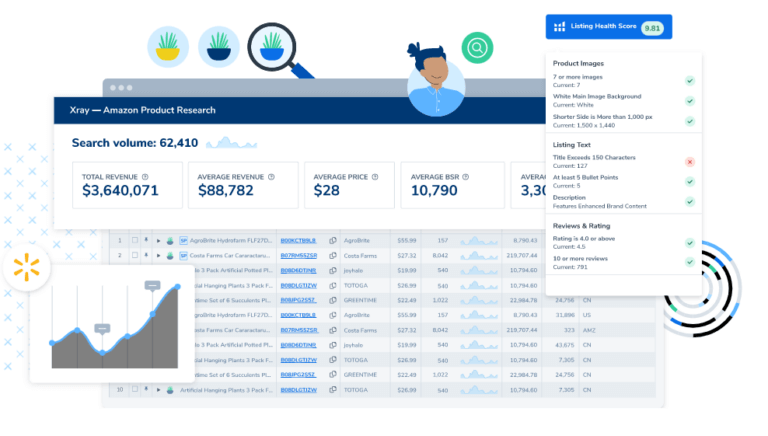Click the Search volume sparkline chart
The height and width of the screenshot is (436, 768).
(x=231, y=143)
